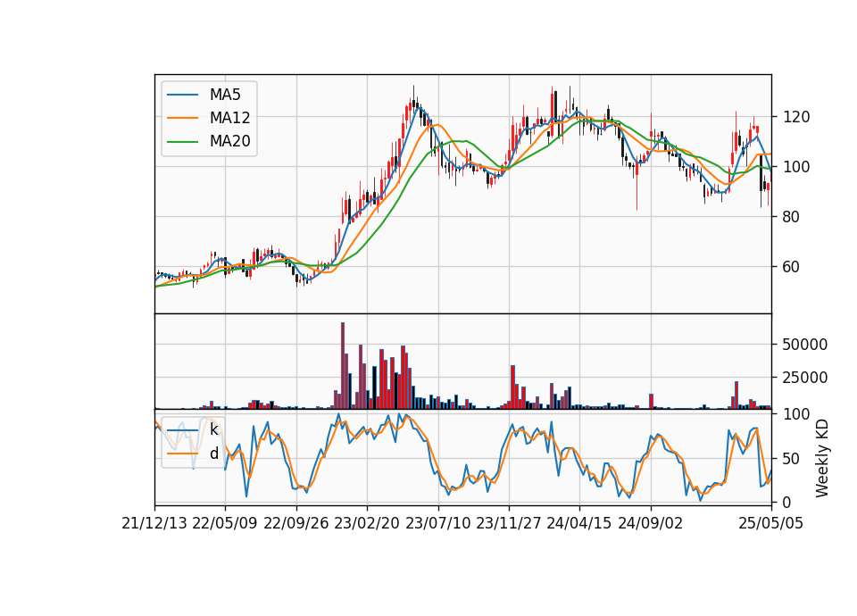857x616 pixels.
Task: Click the 25000 volume axis label
Action: coord(805,377)
